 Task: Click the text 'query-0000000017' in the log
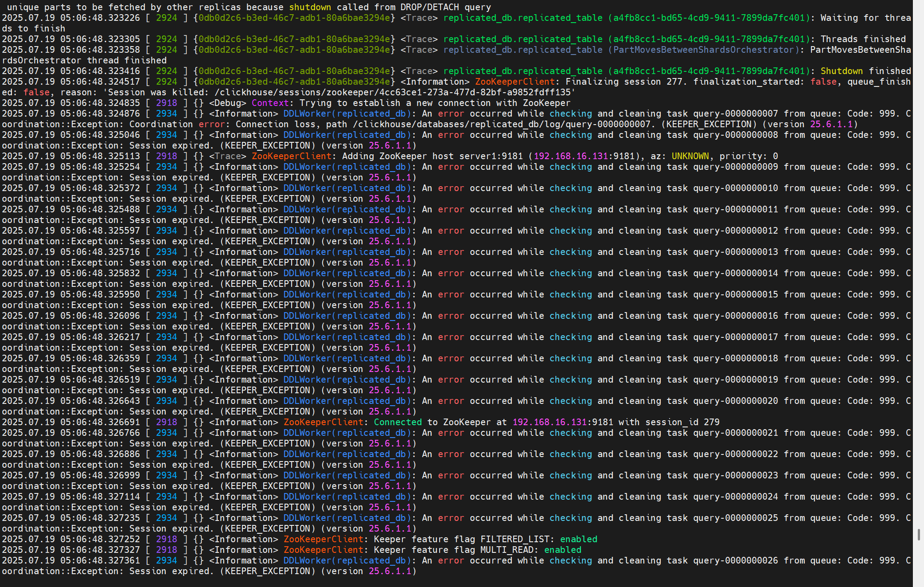(x=736, y=337)
